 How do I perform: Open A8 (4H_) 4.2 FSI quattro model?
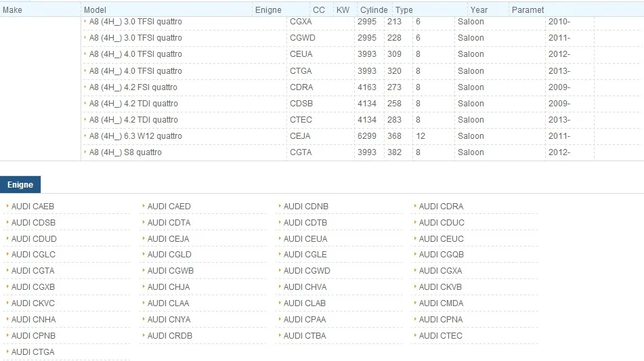click(x=133, y=87)
